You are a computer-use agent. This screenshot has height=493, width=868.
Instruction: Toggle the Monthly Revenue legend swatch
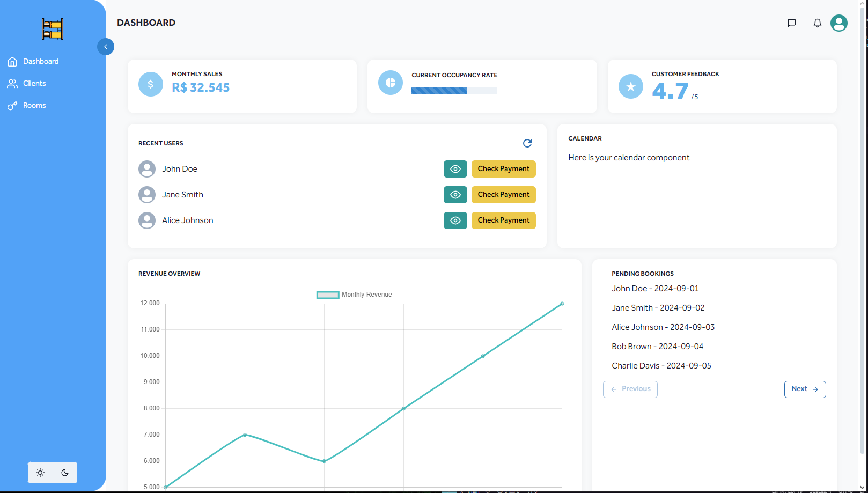pyautogui.click(x=328, y=295)
